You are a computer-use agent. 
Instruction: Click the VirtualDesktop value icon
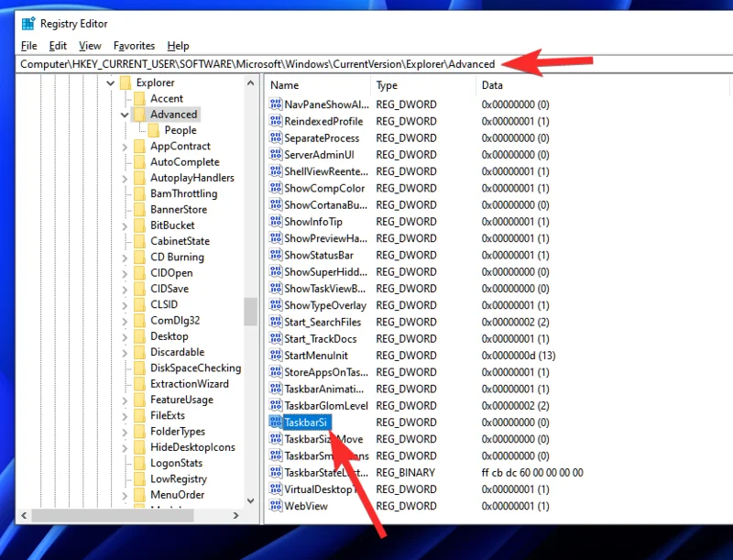click(x=276, y=489)
